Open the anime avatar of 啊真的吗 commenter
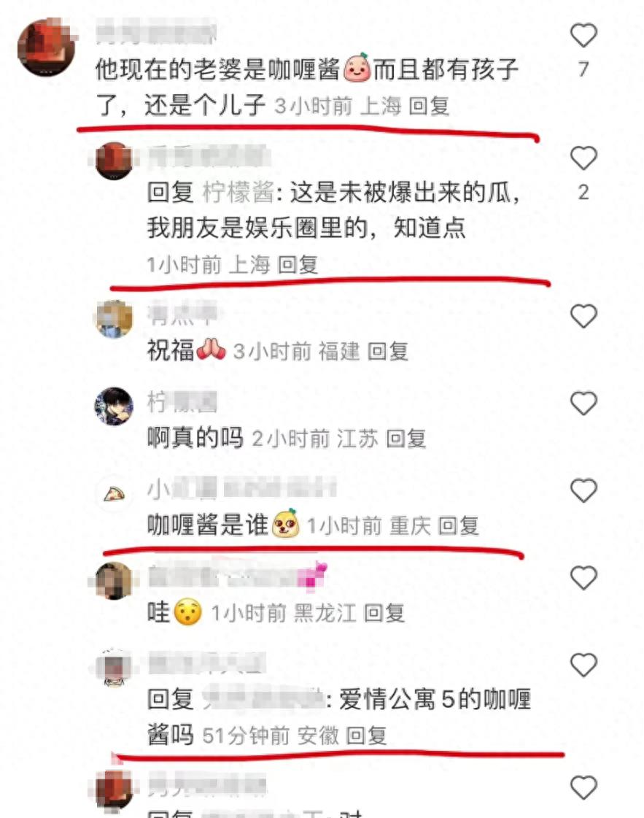The width and height of the screenshot is (644, 818). [x=114, y=406]
